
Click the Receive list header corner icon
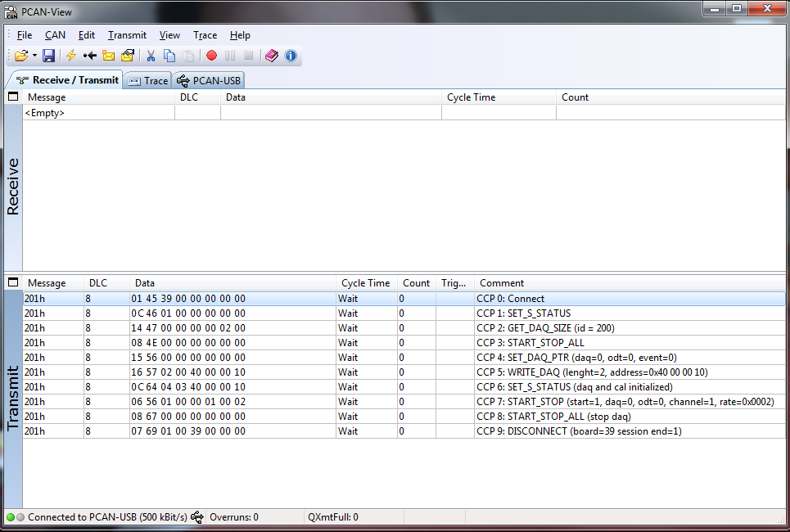13,97
